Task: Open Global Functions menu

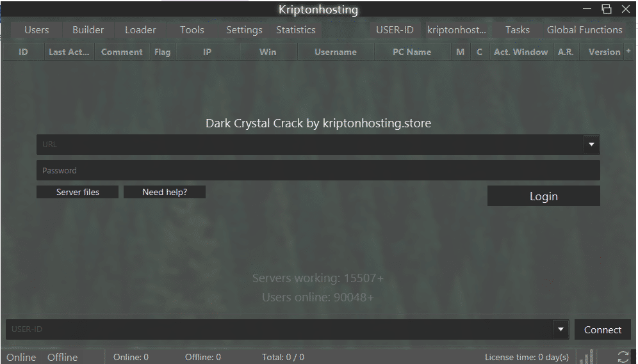Action: tap(584, 29)
